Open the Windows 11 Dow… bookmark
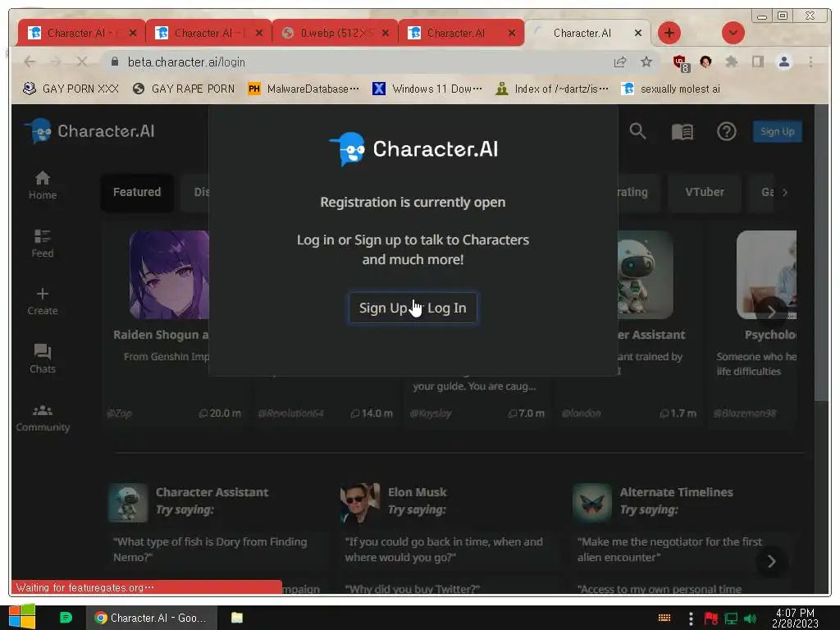Screen dimensions: 840x630 tap(427, 89)
